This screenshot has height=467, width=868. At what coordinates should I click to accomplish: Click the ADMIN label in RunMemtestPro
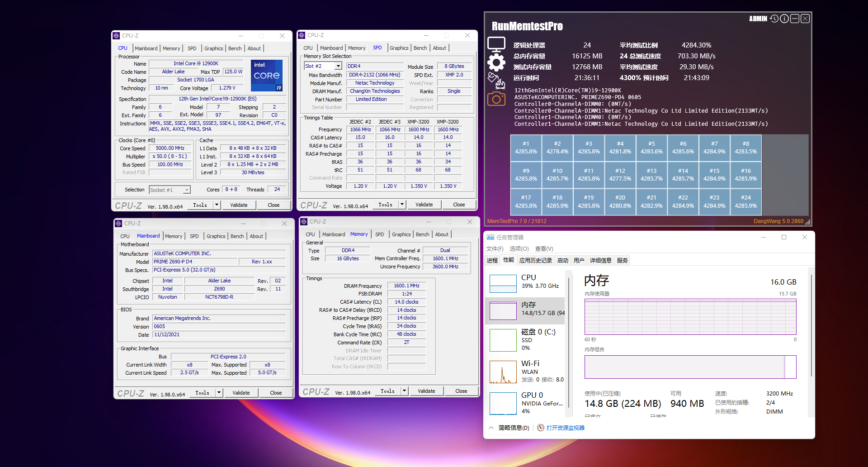[x=758, y=19]
